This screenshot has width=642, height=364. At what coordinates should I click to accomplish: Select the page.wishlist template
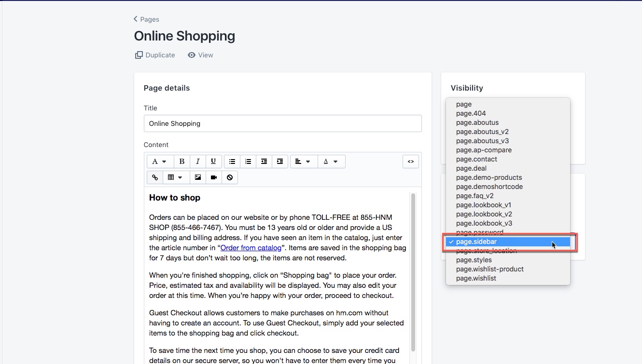point(508,278)
